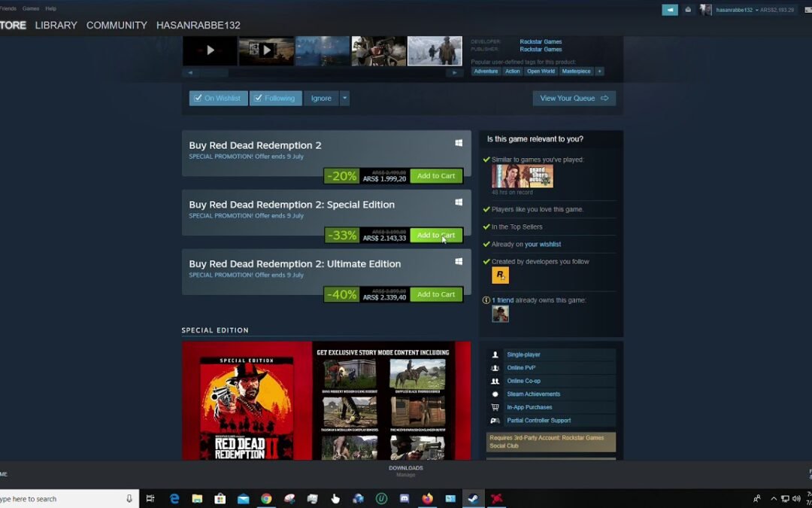Add Special Edition to cart
The image size is (812, 508).
(436, 235)
